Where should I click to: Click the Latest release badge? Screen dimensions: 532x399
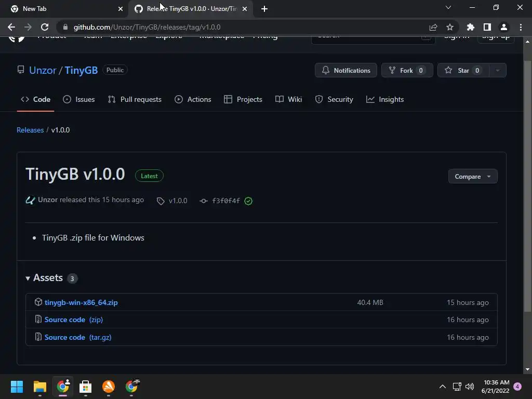coord(149,176)
